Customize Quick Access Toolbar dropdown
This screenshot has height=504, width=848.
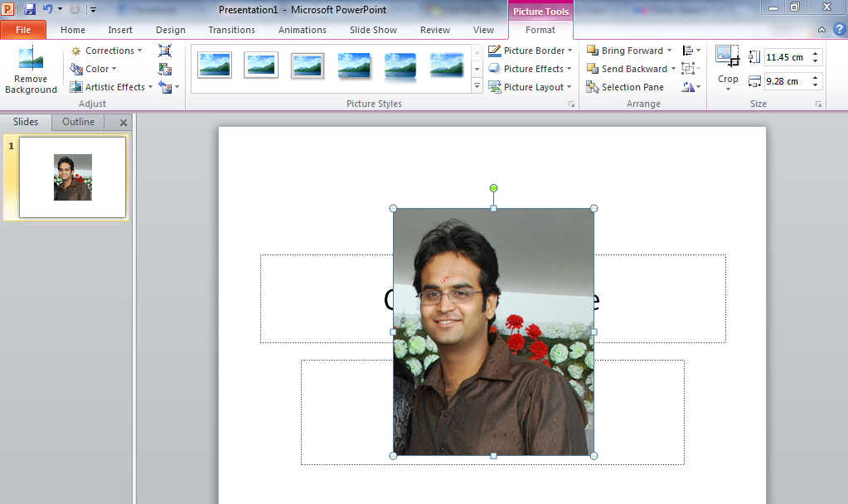(x=93, y=9)
